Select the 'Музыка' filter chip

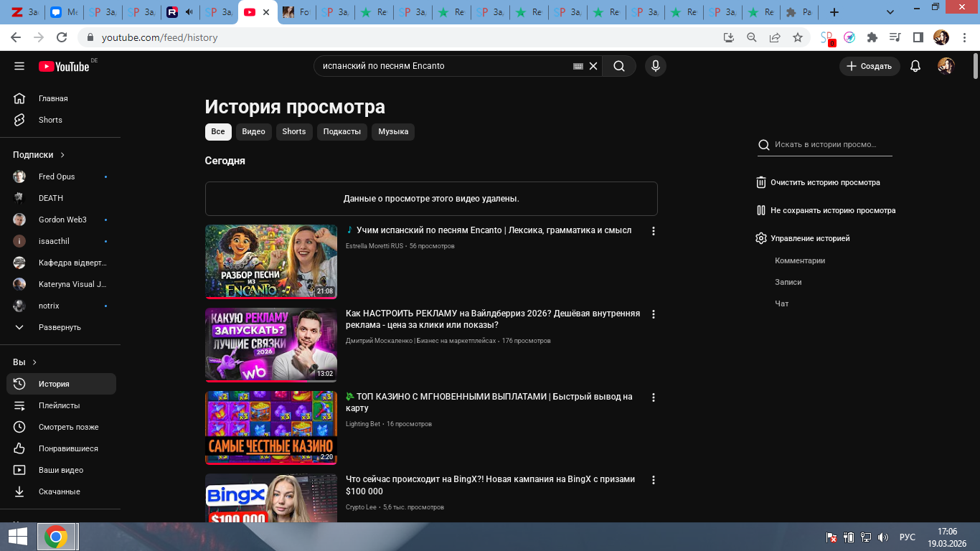pyautogui.click(x=393, y=131)
